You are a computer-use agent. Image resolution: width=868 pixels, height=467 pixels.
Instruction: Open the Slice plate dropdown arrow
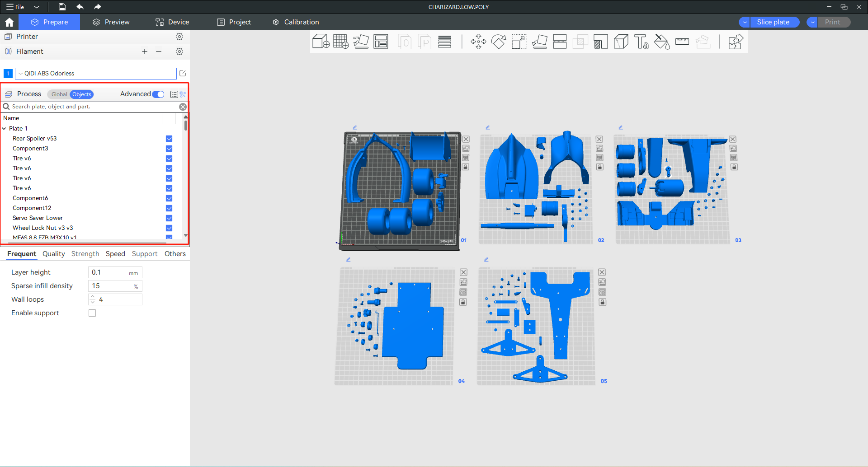click(x=745, y=22)
